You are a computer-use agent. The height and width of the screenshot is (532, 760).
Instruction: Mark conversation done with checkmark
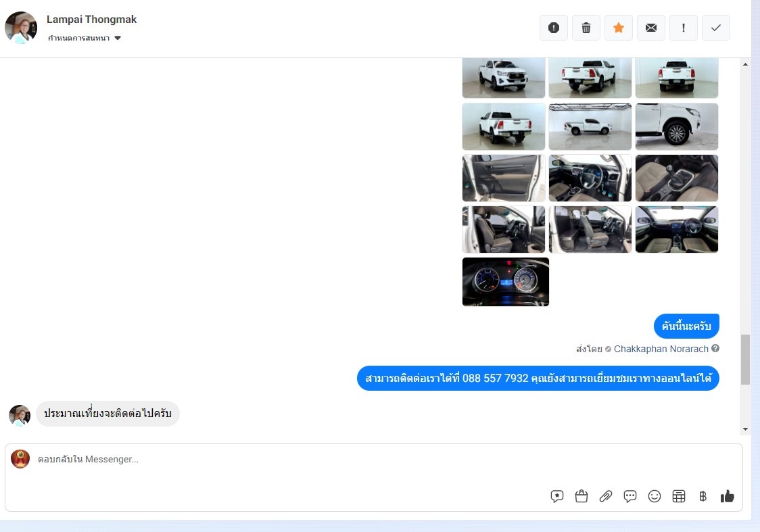(715, 28)
